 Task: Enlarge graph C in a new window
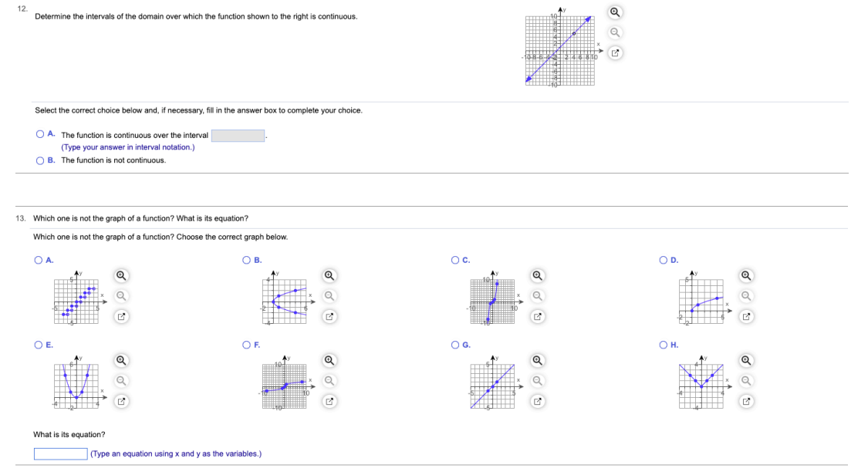[537, 316]
